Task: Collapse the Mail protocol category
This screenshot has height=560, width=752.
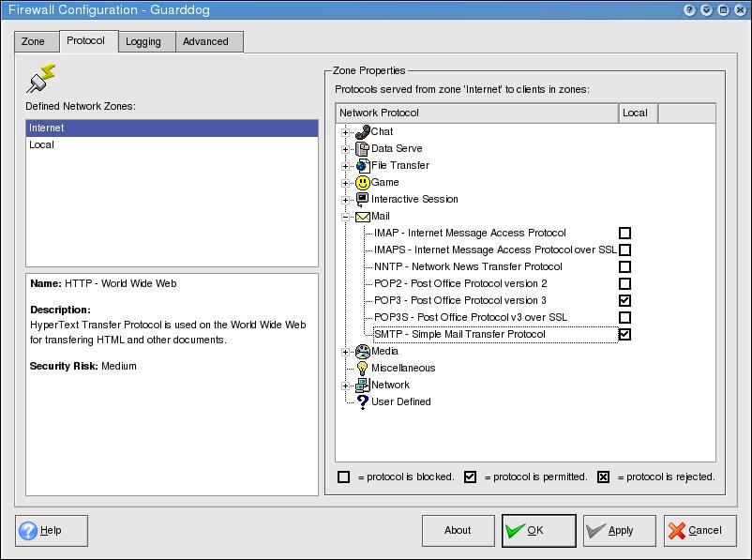Action: (x=346, y=217)
